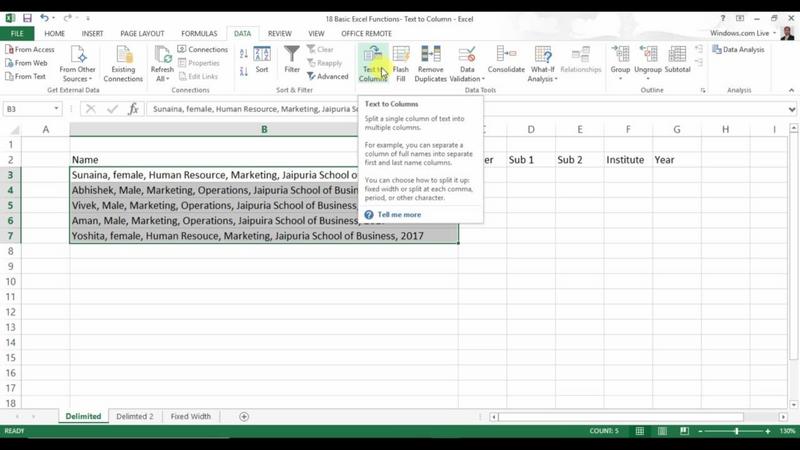Click zoom out minus button
This screenshot has height=450, width=800.
700,432
